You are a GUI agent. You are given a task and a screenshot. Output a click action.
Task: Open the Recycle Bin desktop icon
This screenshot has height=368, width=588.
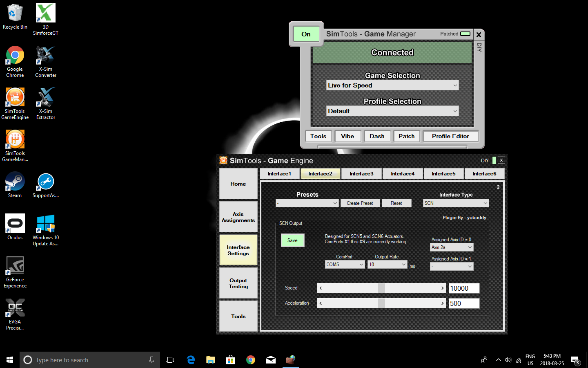tap(15, 17)
